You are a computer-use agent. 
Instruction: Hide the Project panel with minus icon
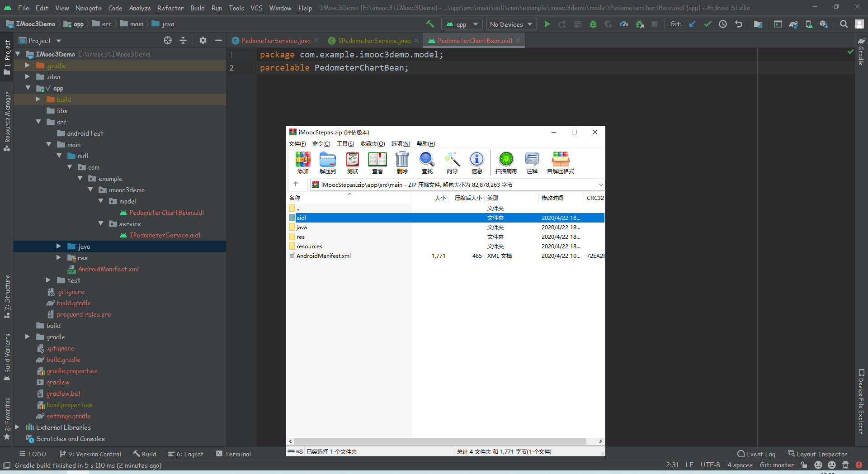218,40
